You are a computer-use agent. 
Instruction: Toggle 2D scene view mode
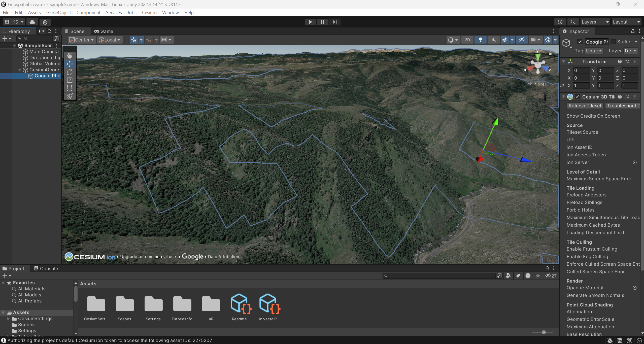point(467,40)
